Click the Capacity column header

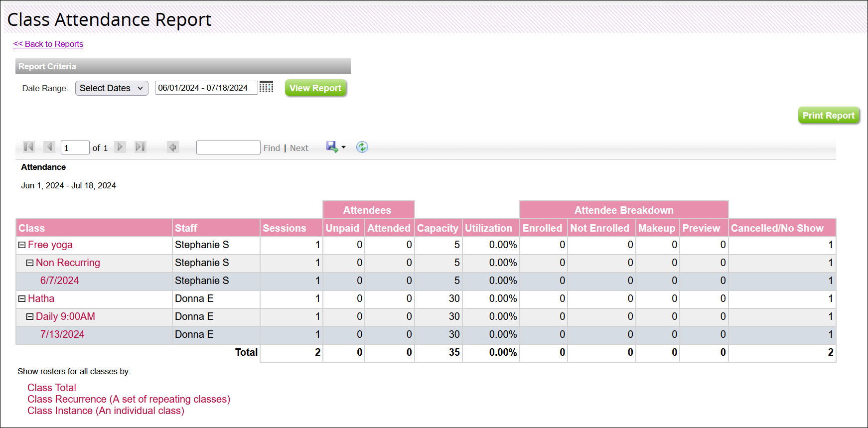tap(438, 228)
